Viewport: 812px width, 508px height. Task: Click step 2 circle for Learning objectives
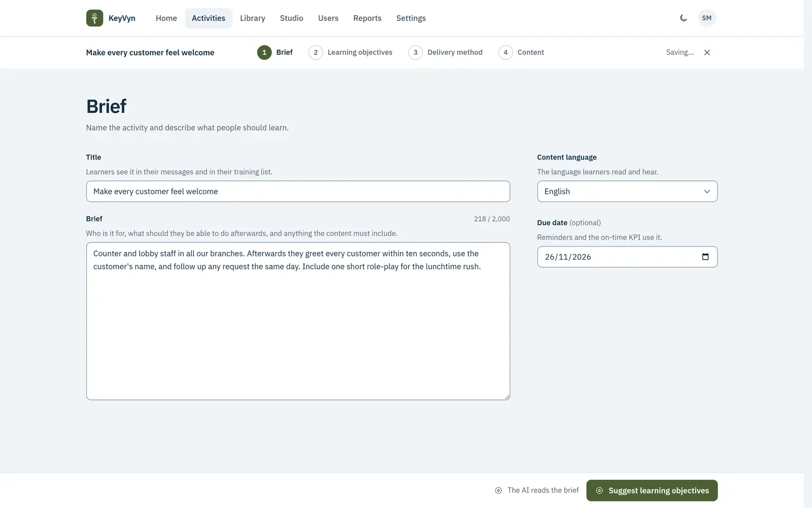[316, 52]
